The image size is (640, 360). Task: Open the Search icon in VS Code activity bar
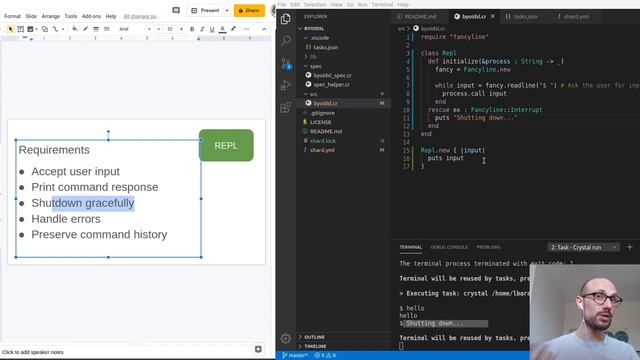pos(286,40)
